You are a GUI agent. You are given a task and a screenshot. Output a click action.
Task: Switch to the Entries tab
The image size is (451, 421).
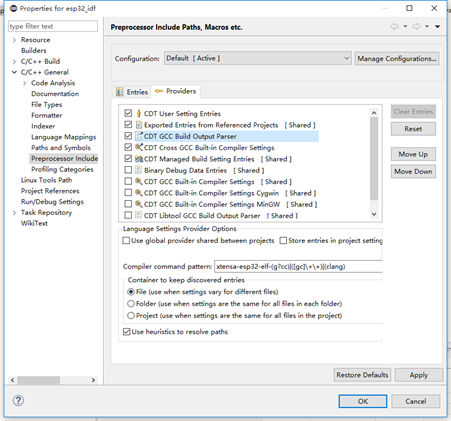click(132, 92)
